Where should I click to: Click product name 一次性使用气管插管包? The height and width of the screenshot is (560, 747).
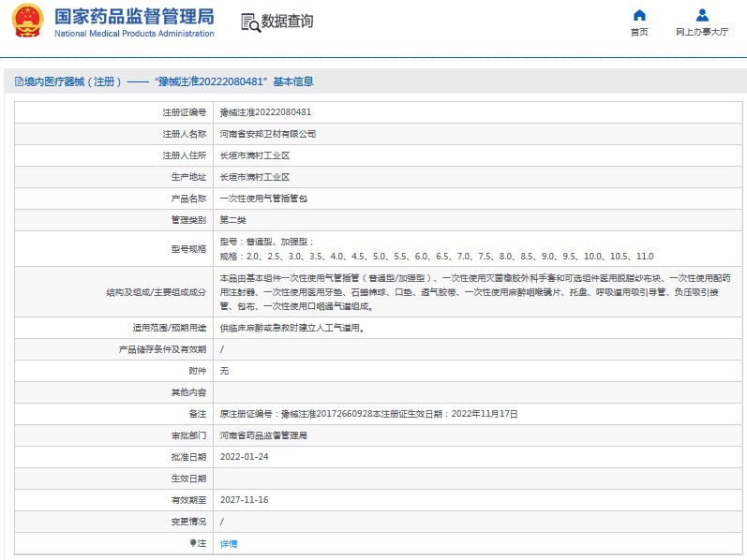[x=262, y=199]
